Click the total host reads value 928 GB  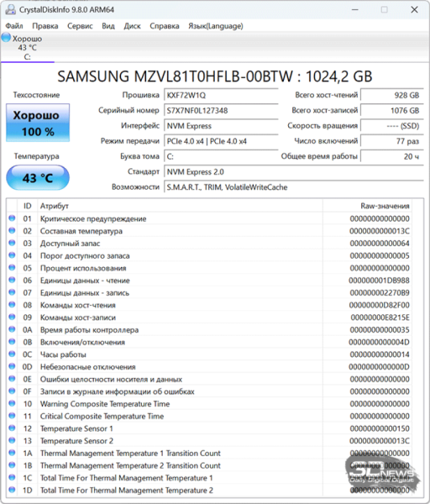pos(392,95)
